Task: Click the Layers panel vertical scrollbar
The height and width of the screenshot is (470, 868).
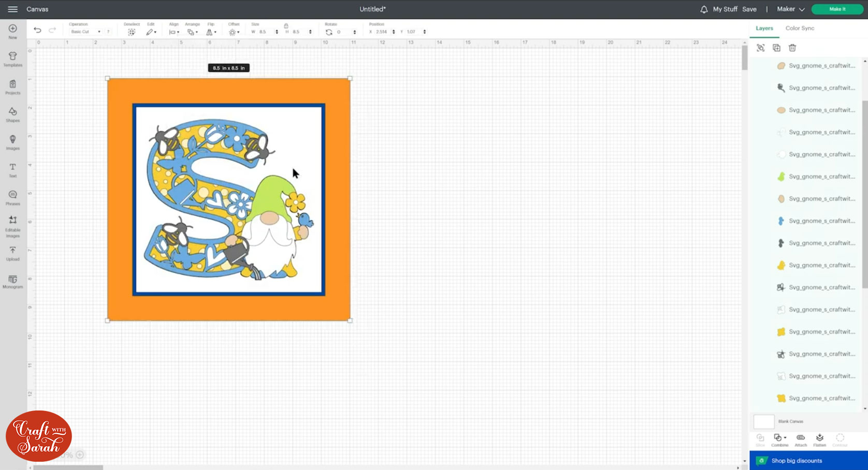Action: pos(865,194)
